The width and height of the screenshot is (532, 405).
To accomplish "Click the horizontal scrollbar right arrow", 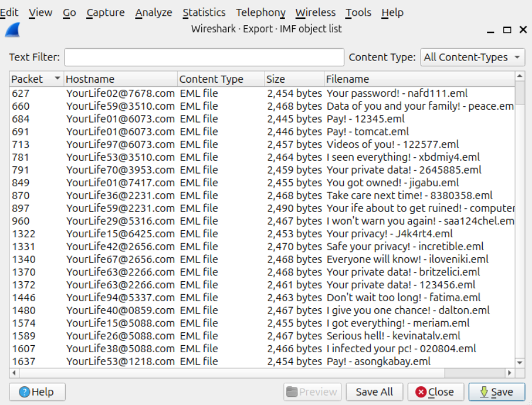I will point(510,373).
